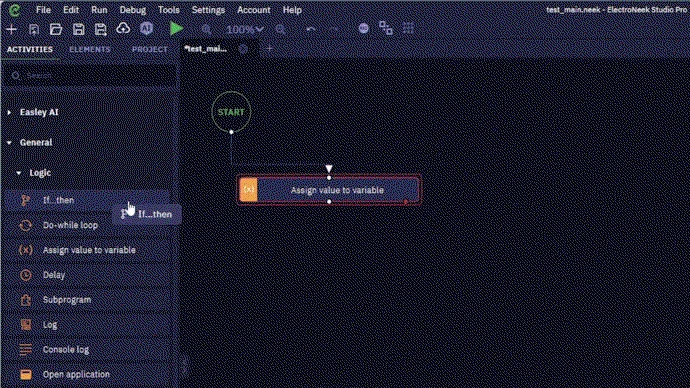Click the save floppy disk icon
690x388 pixels.
(78, 29)
